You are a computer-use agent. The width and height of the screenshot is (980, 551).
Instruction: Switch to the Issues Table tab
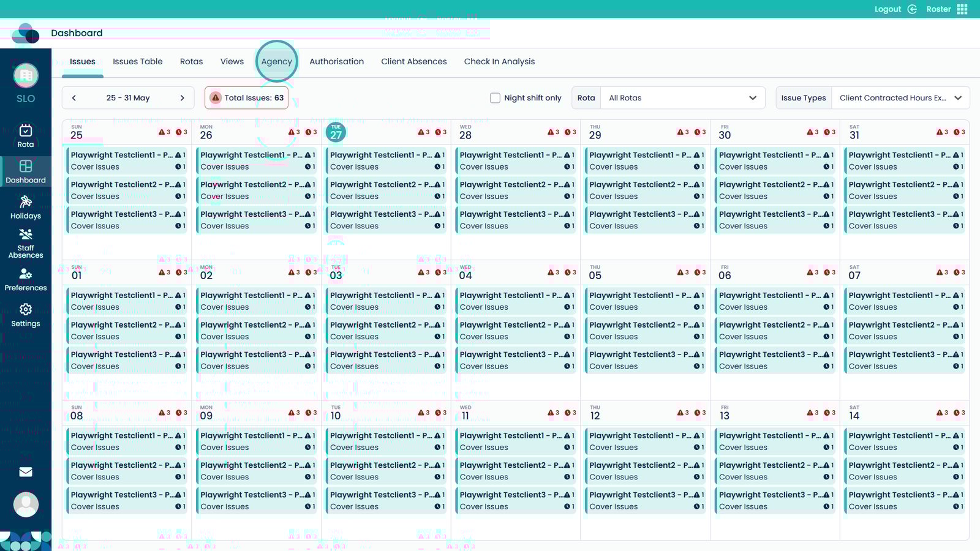pos(138,62)
